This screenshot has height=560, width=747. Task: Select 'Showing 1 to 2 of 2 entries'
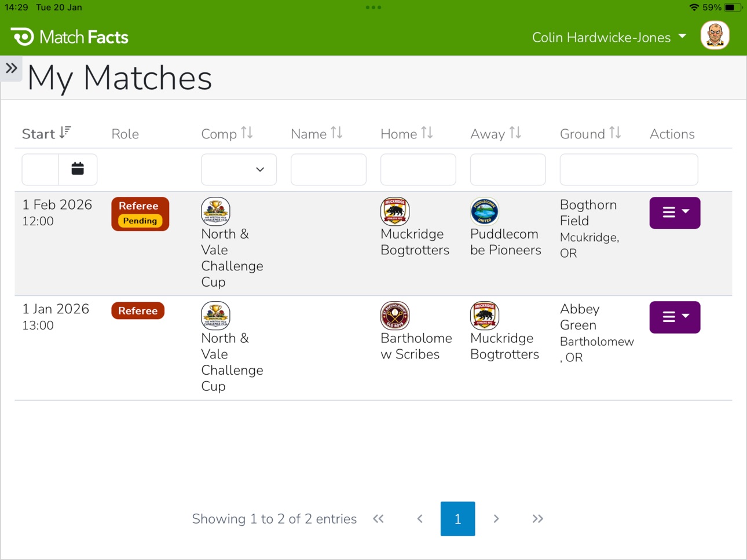coord(274,519)
